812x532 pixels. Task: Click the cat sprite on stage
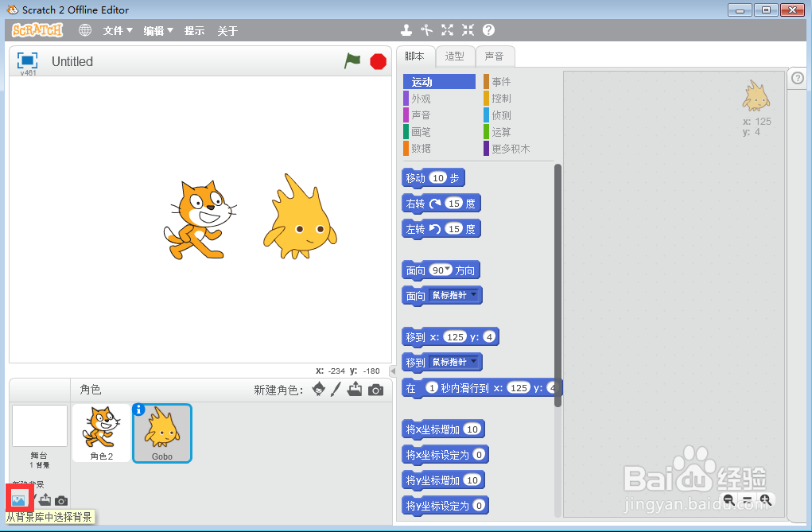(200, 219)
